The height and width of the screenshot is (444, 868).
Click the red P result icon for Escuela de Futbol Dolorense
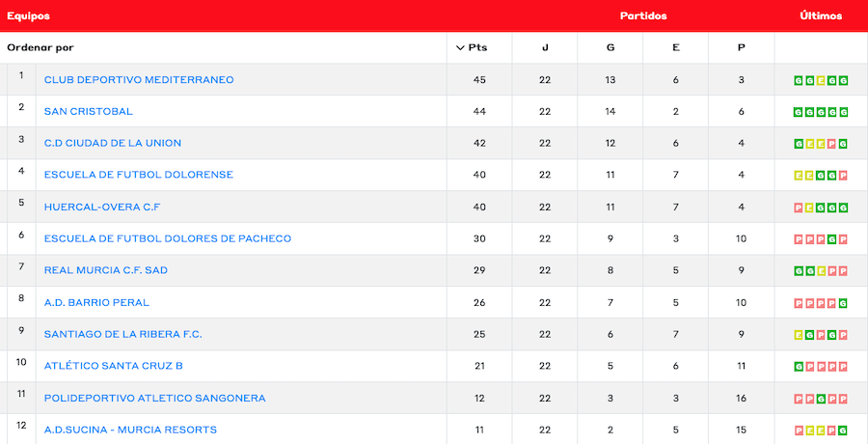click(844, 176)
